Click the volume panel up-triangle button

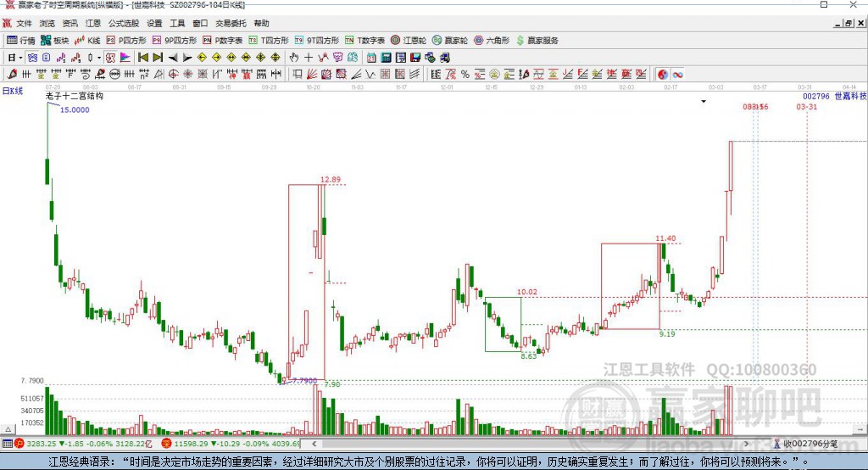coord(8,429)
